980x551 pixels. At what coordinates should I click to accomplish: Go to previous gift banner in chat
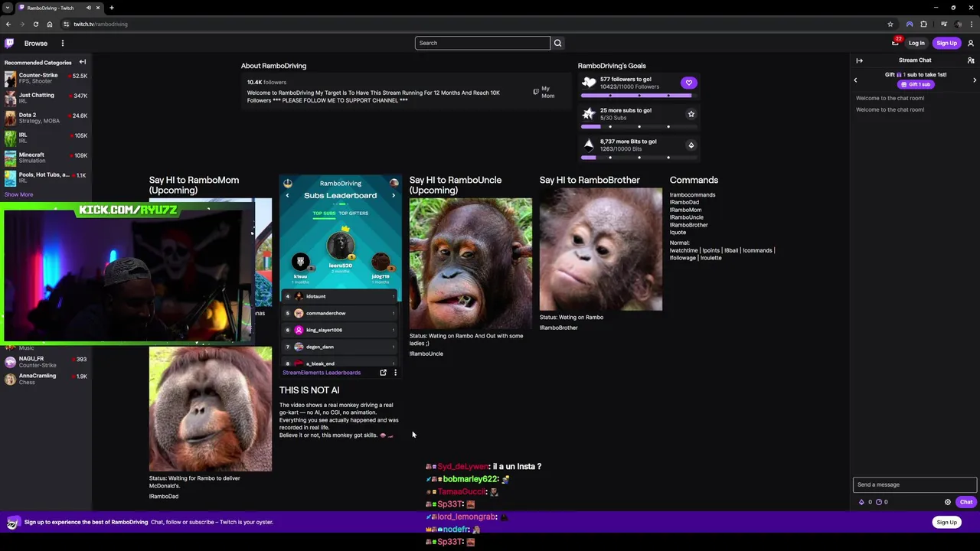pos(855,80)
